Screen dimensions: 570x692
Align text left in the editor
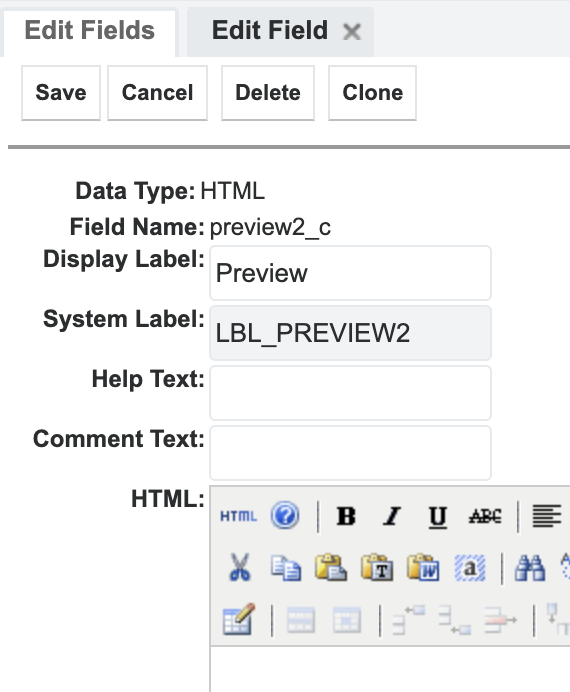(547, 516)
